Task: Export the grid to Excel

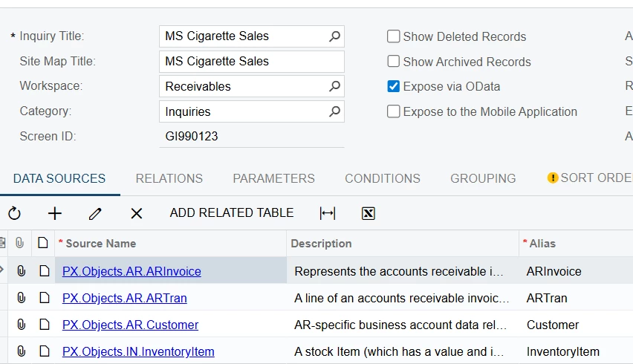Action: pyautogui.click(x=368, y=213)
